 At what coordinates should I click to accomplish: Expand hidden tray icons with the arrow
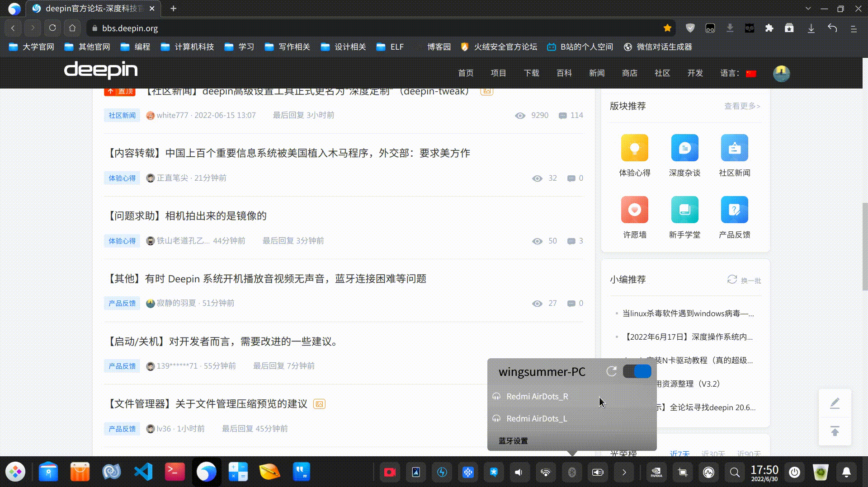(624, 472)
